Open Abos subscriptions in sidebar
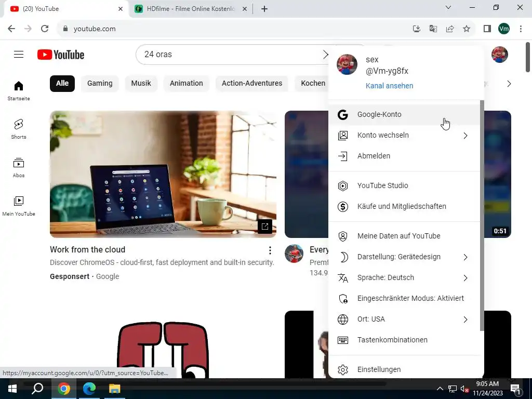The height and width of the screenshot is (399, 532). point(19,168)
